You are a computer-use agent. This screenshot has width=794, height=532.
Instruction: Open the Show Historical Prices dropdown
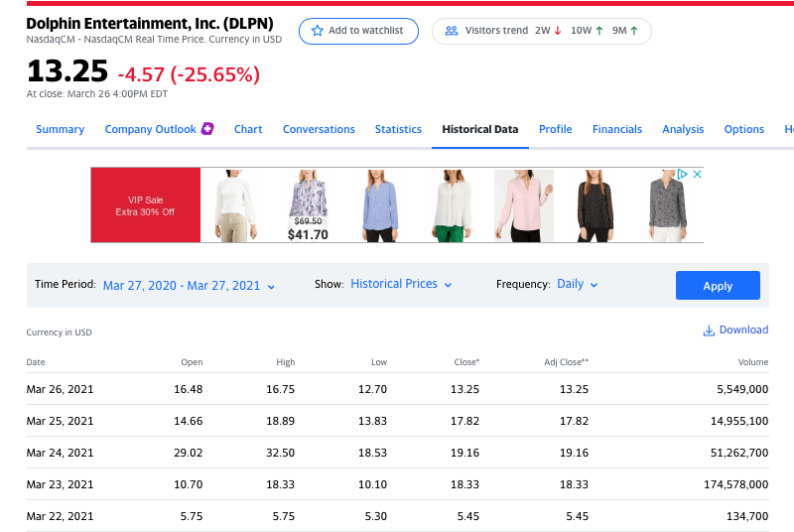pyautogui.click(x=401, y=284)
